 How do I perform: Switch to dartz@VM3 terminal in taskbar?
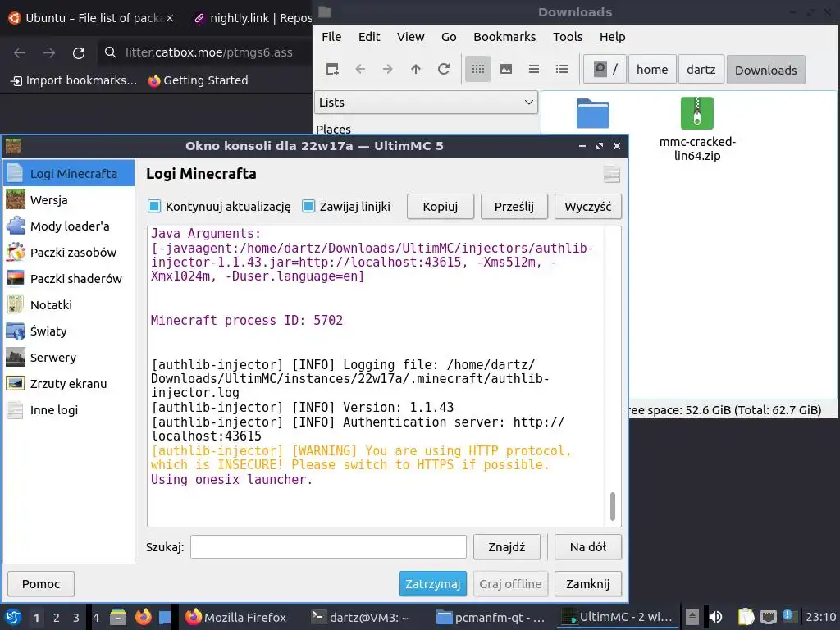(x=361, y=617)
